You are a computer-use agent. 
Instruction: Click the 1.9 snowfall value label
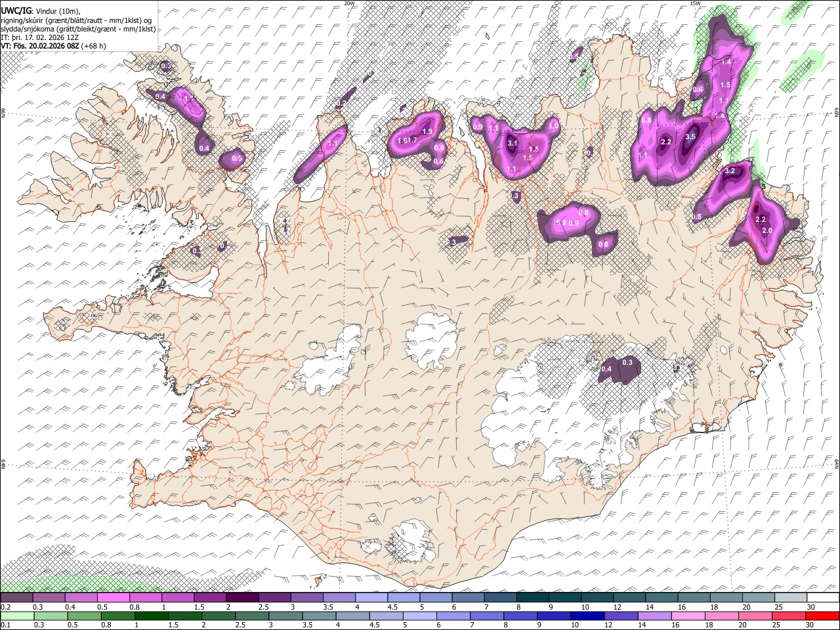click(427, 131)
